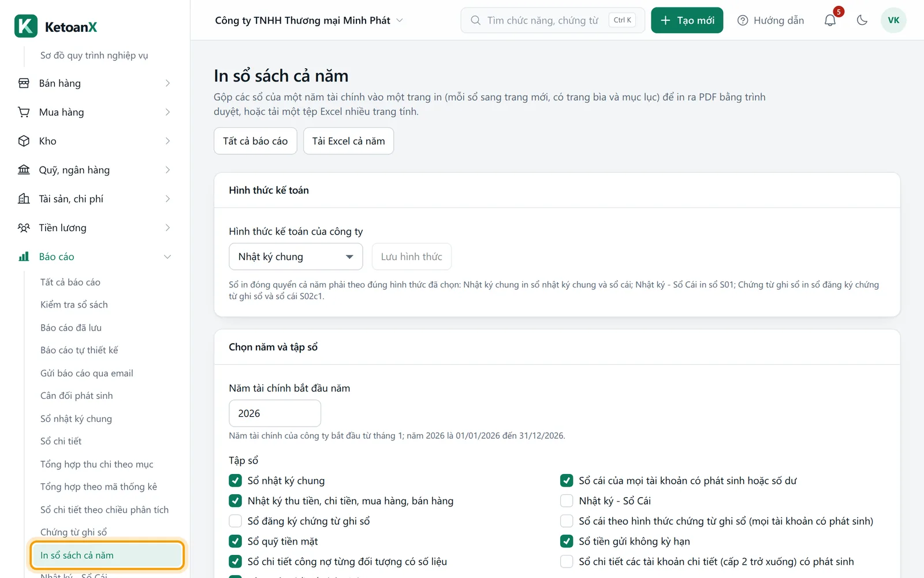Click the Quỹ, ngân hàng bank icon
924x578 pixels.
coord(24,170)
